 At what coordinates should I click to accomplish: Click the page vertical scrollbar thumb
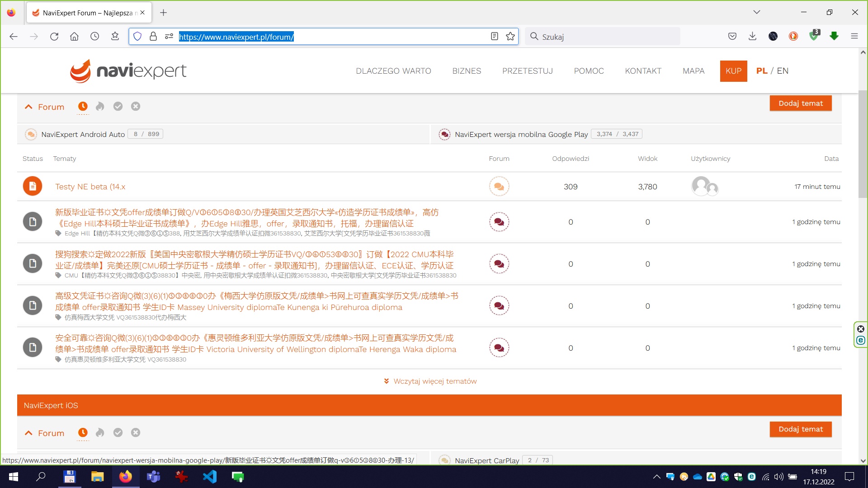point(863,145)
